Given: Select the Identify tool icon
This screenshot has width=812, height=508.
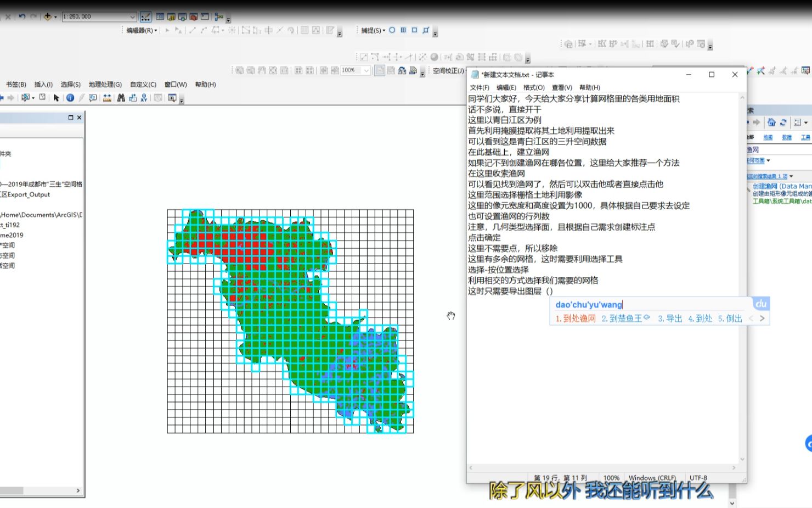Looking at the screenshot, I should click(x=70, y=98).
